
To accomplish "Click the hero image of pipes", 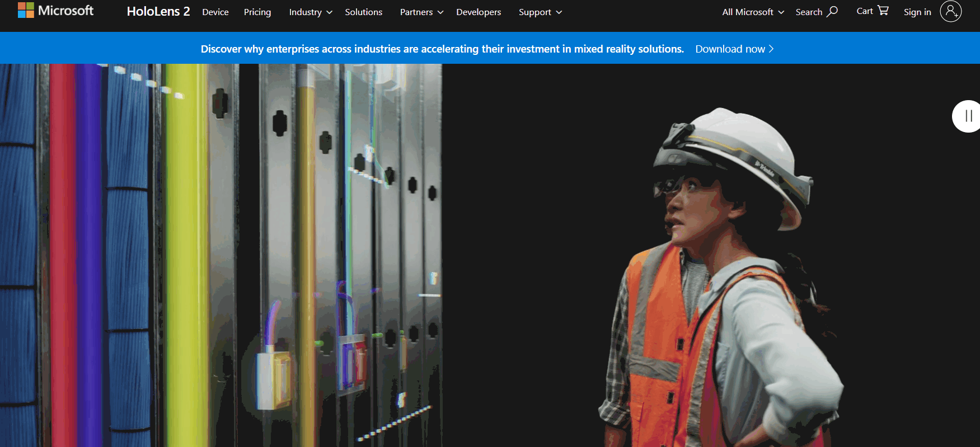I will tap(221, 255).
